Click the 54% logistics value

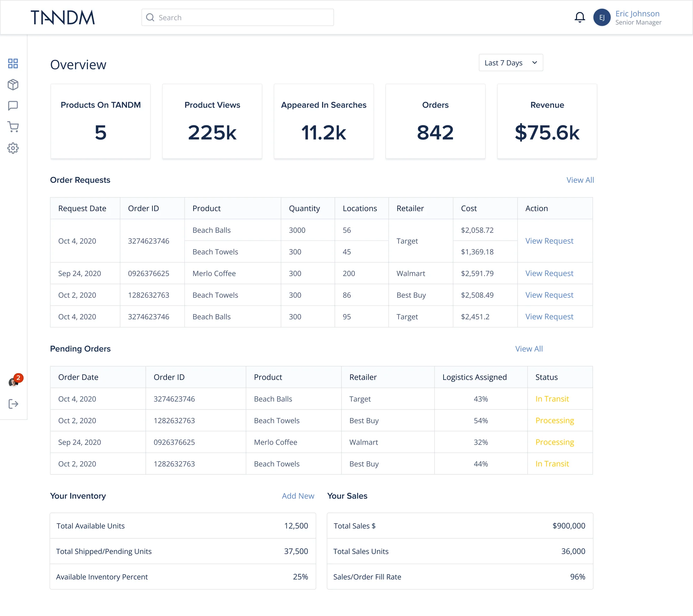coord(481,421)
